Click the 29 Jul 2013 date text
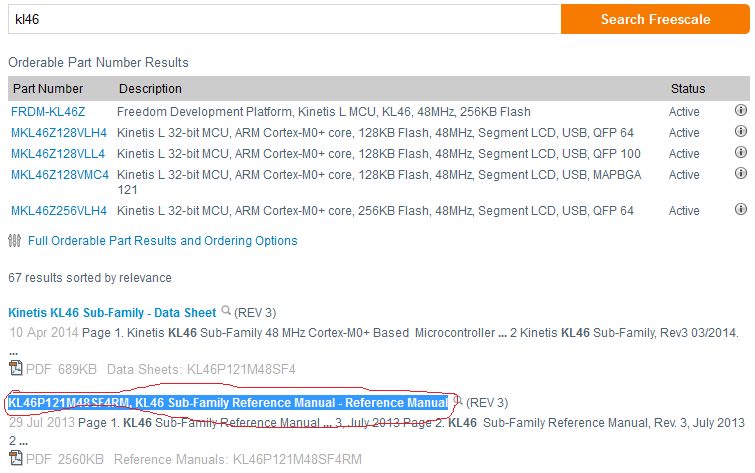This screenshot has width=755, height=473. (x=42, y=422)
